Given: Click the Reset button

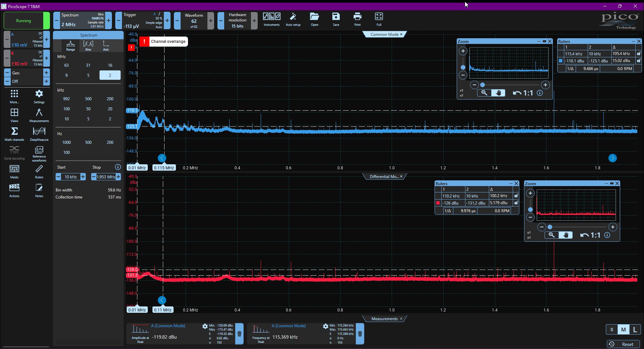Looking at the screenshot, I should click(x=623, y=344).
